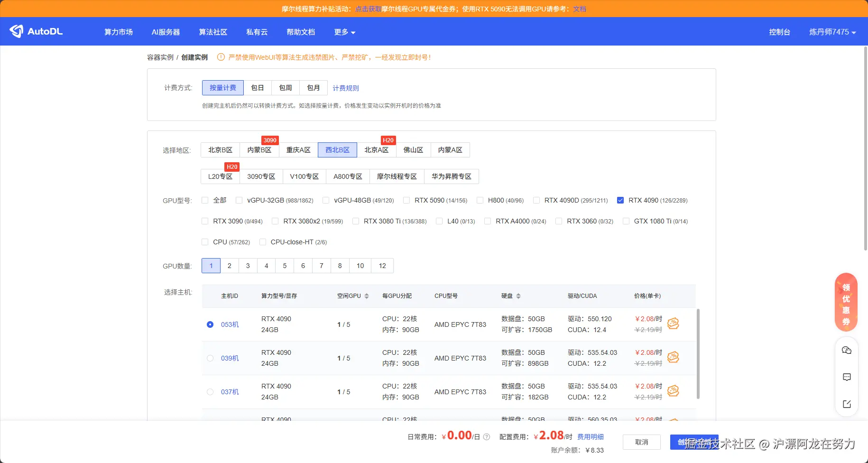This screenshot has width=868, height=463.
Task: Open the coupon discount icon for host 037机
Action: [673, 391]
